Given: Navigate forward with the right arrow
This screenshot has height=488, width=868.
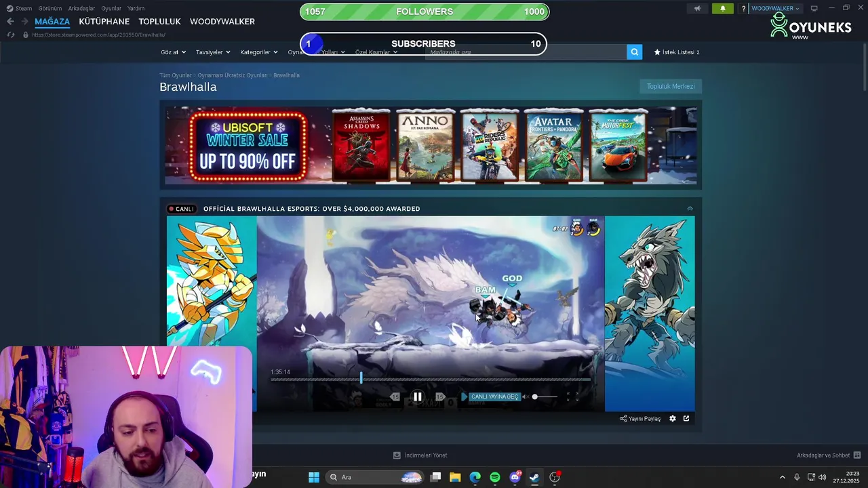Looking at the screenshot, I should click(24, 22).
